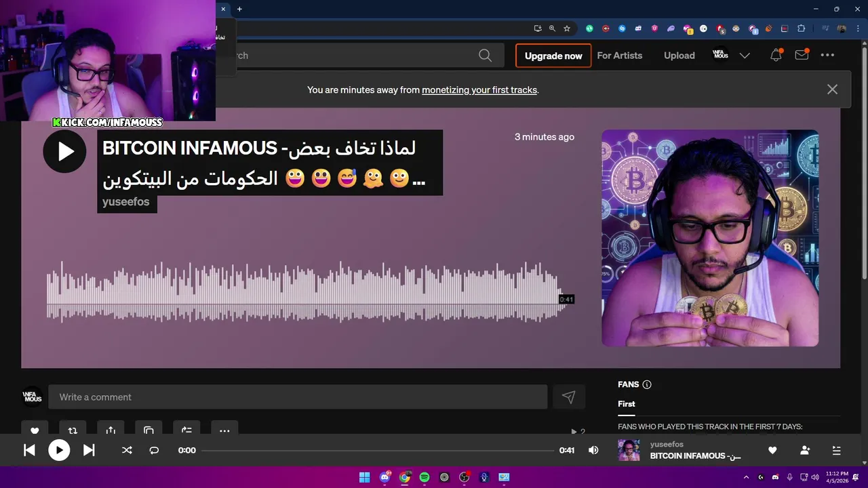868x488 pixels.
Task: Open Chrome extensions puzzle icon
Action: point(801,28)
